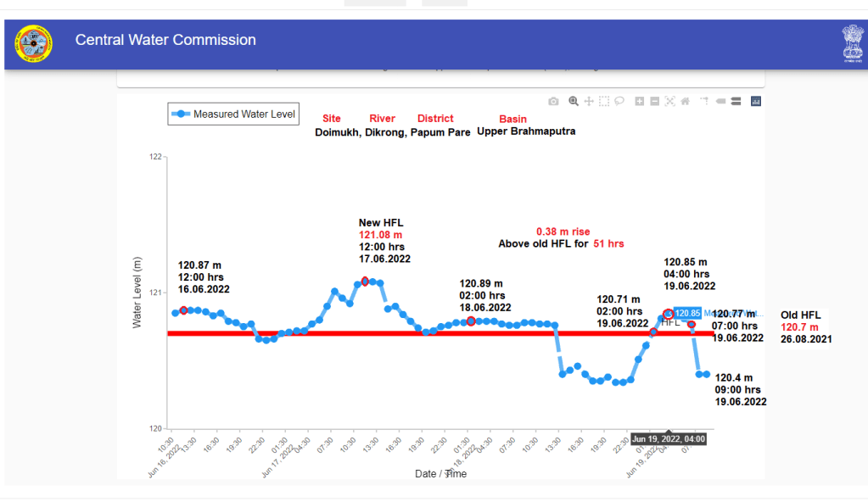This screenshot has width=868, height=502.
Task: Enable show closest data on hover
Action: coord(720,101)
